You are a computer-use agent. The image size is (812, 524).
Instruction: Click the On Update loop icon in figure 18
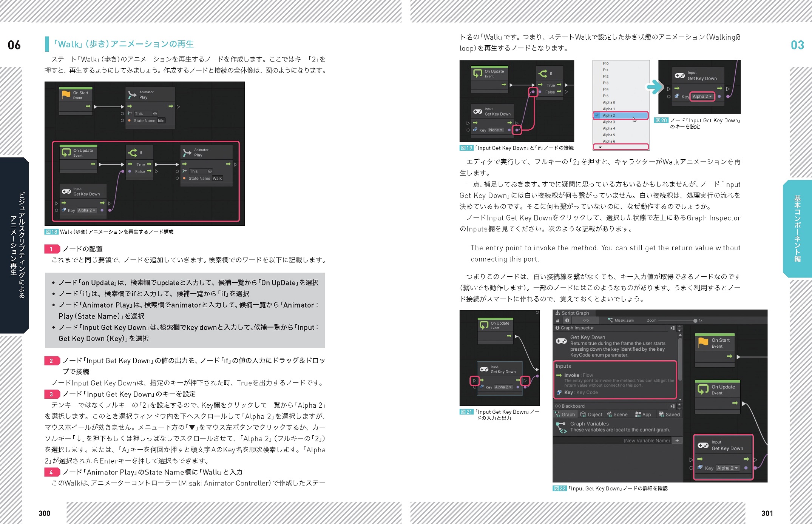[x=66, y=153]
